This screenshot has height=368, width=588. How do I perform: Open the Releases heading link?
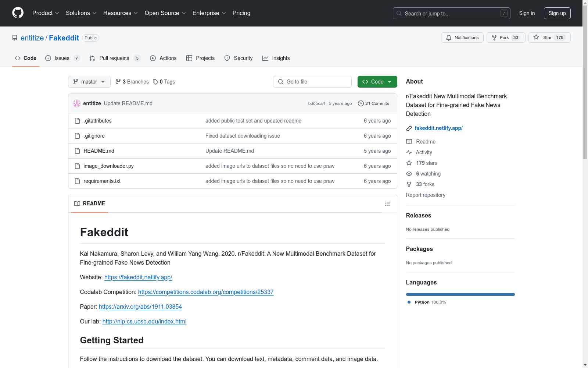click(x=419, y=216)
